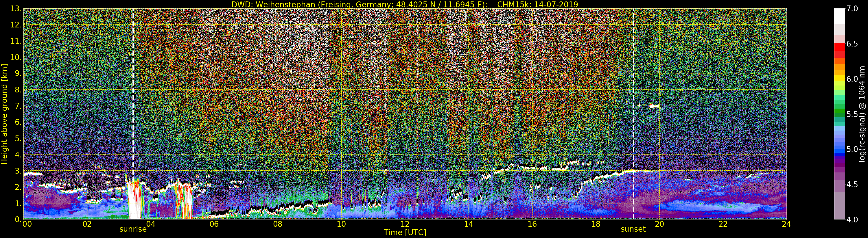Click the time axis tick "00"
Viewport: 868px width, 238px height.
[27, 224]
